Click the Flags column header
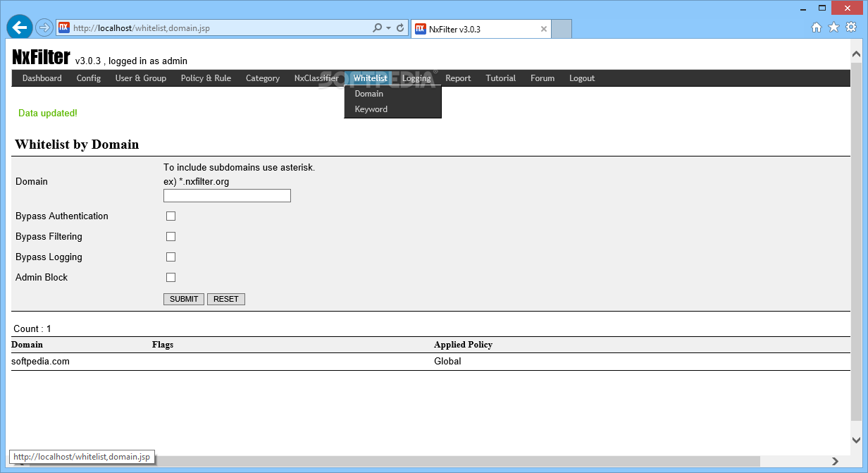 coord(163,345)
